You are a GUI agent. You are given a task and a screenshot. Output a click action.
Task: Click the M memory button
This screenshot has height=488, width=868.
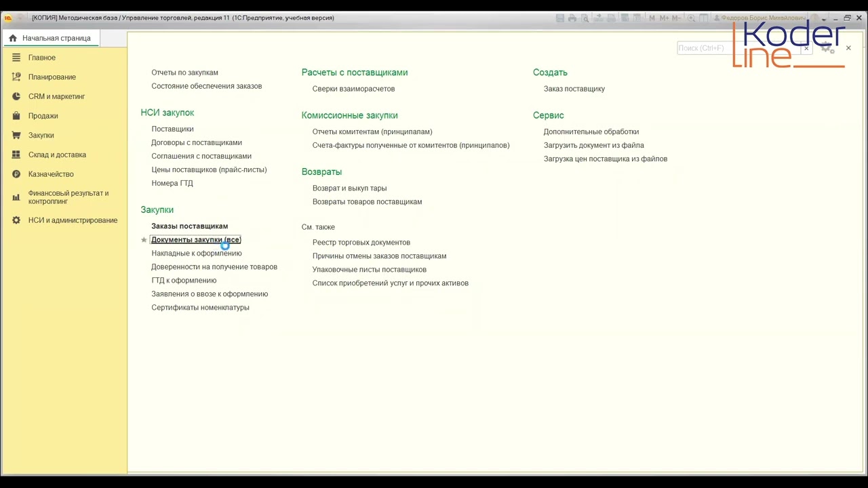click(652, 18)
